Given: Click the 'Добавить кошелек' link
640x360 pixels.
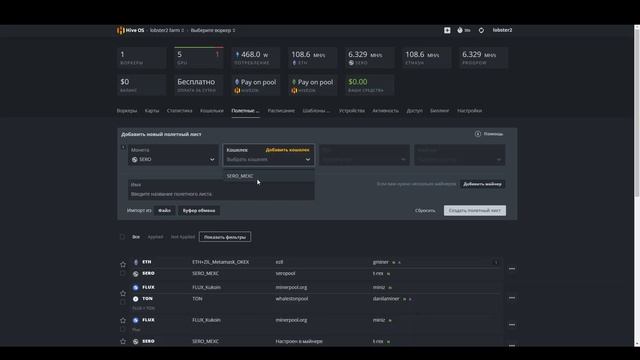Looking at the screenshot, I should pyautogui.click(x=287, y=150).
